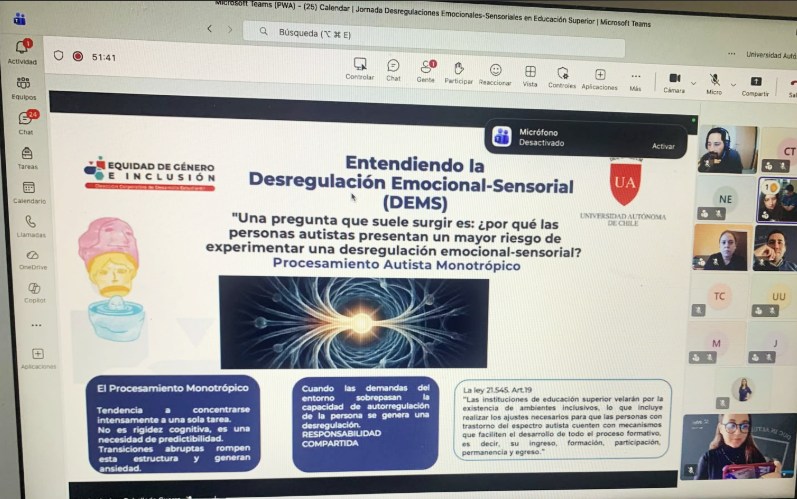Open the meeting Chat panel
This screenshot has height=499, width=797.
[393, 70]
